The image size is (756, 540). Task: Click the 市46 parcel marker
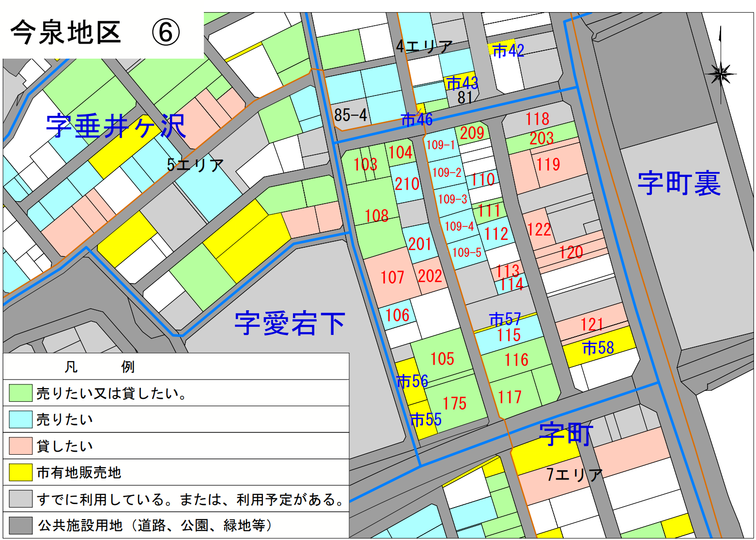417,119
